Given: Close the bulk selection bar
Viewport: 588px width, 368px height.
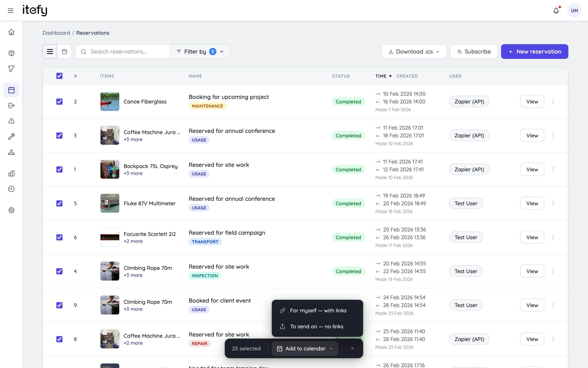Looking at the screenshot, I should click(353, 349).
